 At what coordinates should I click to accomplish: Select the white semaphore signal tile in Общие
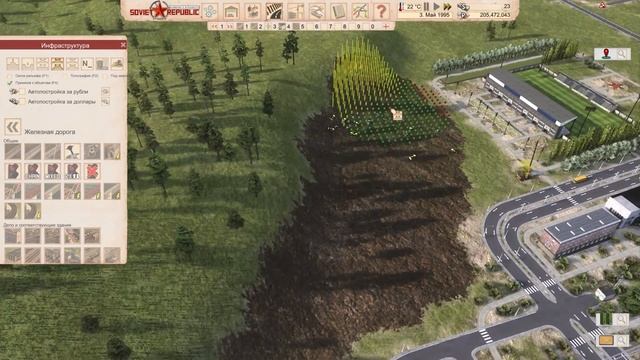(x=72, y=151)
